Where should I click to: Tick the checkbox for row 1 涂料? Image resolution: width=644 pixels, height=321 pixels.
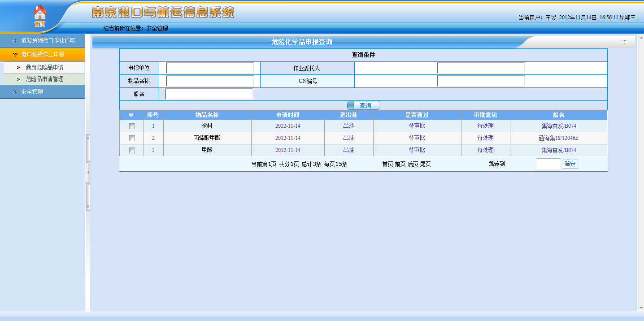132,126
